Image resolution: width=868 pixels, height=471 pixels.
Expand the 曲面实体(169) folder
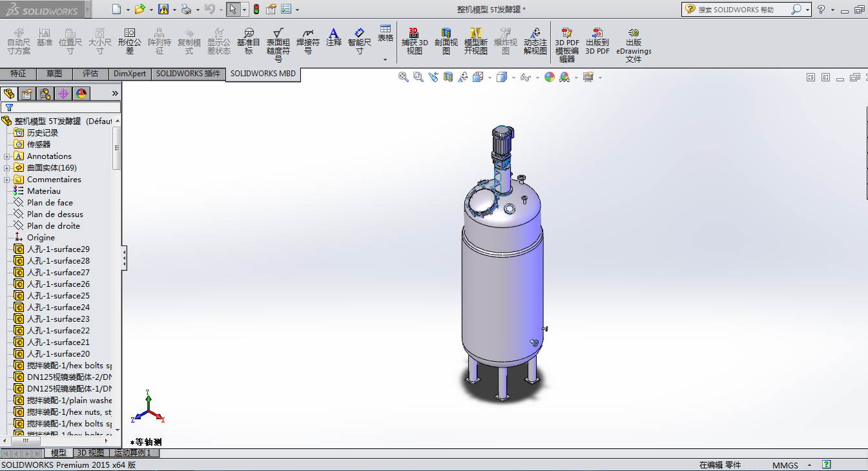[x=6, y=168]
